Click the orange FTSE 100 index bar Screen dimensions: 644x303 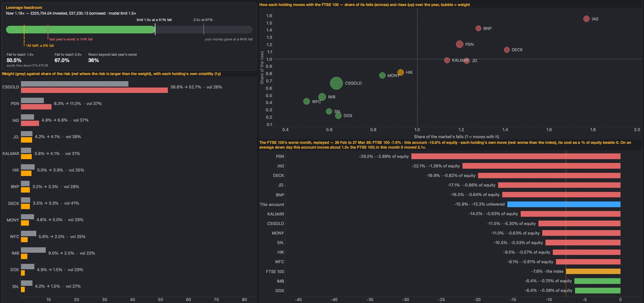[x=593, y=271]
